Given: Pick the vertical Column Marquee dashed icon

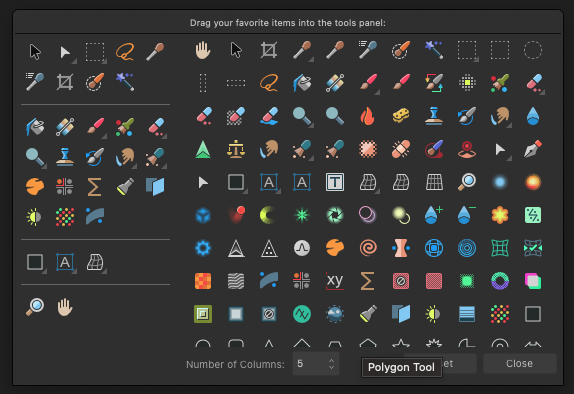Looking at the screenshot, I should tap(203, 83).
